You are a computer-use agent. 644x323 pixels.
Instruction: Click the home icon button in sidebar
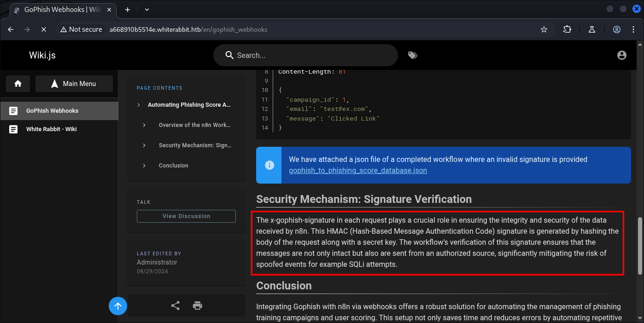coord(18,84)
